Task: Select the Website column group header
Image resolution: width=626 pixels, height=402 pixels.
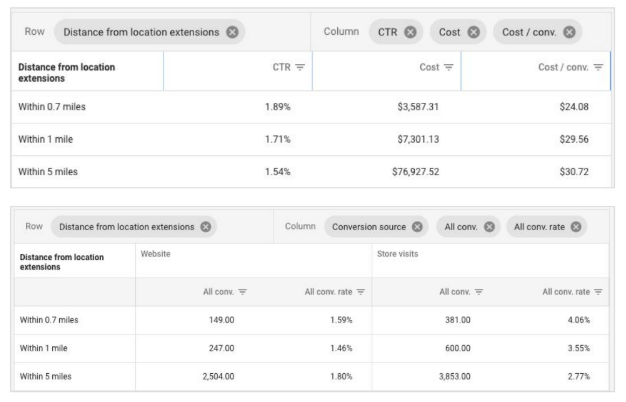Action: pos(154,254)
